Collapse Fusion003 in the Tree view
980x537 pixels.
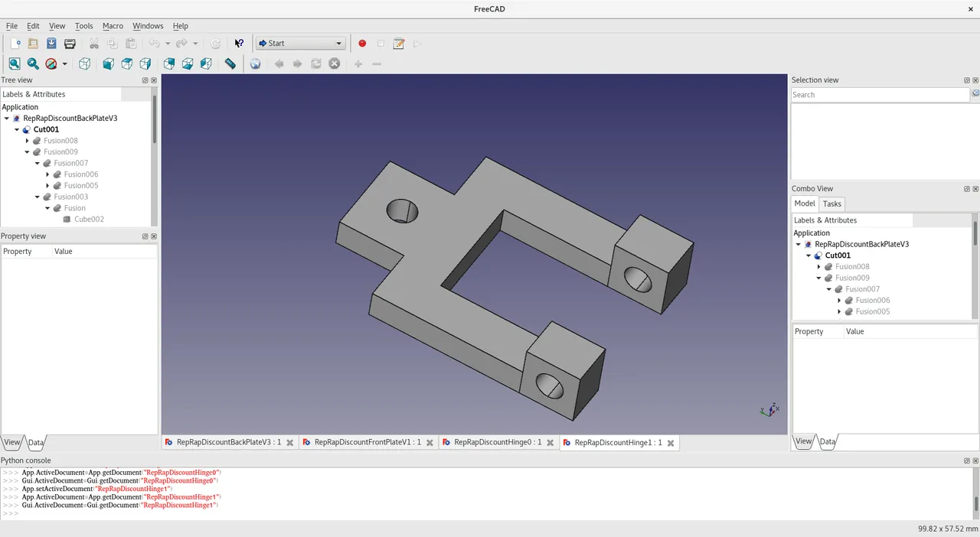coord(37,197)
